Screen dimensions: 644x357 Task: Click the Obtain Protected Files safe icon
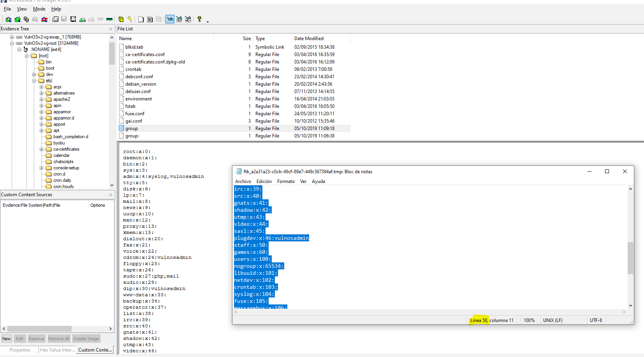point(121,19)
